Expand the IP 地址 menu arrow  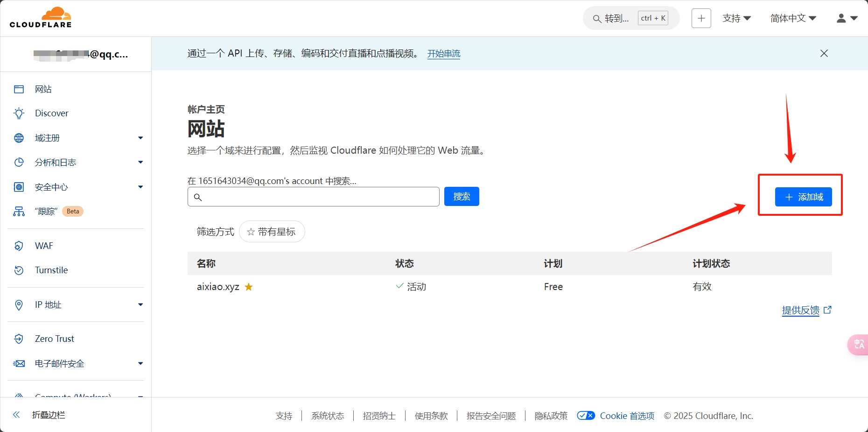[x=140, y=305]
